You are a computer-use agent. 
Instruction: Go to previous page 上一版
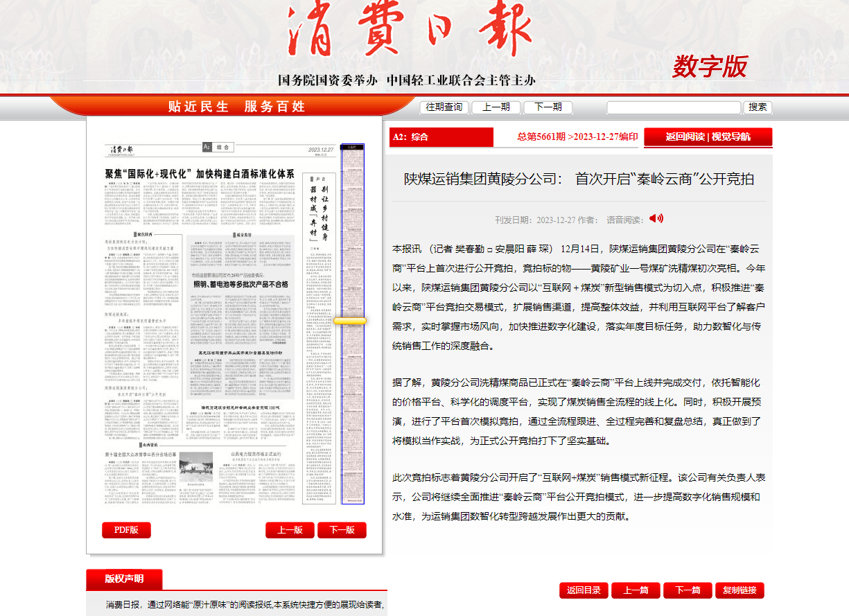290,530
